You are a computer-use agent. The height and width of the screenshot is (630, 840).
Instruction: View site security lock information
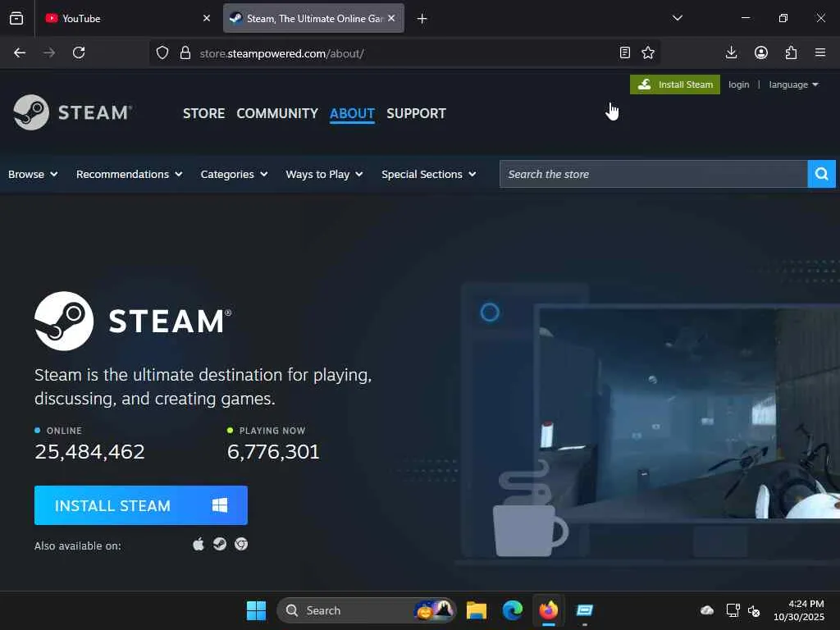[185, 52]
